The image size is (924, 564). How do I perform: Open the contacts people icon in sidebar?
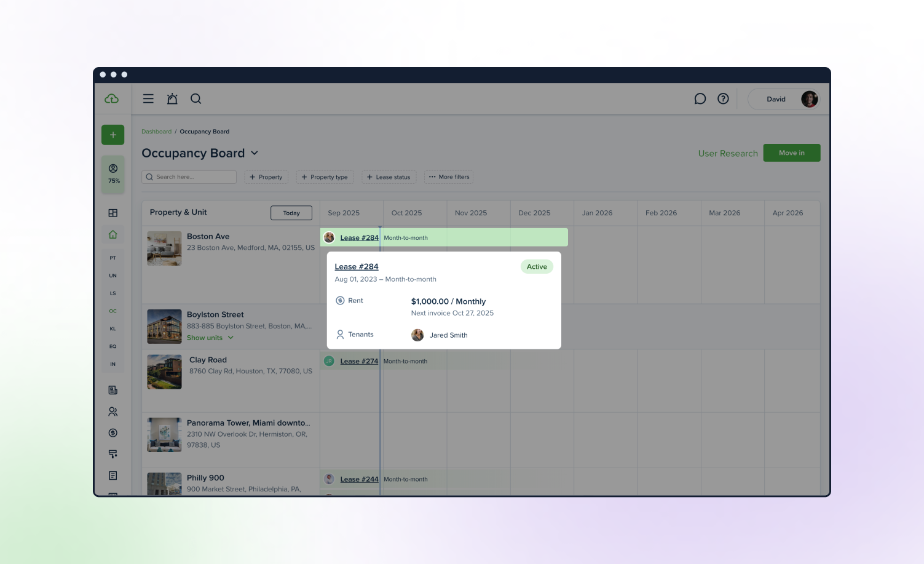113,411
